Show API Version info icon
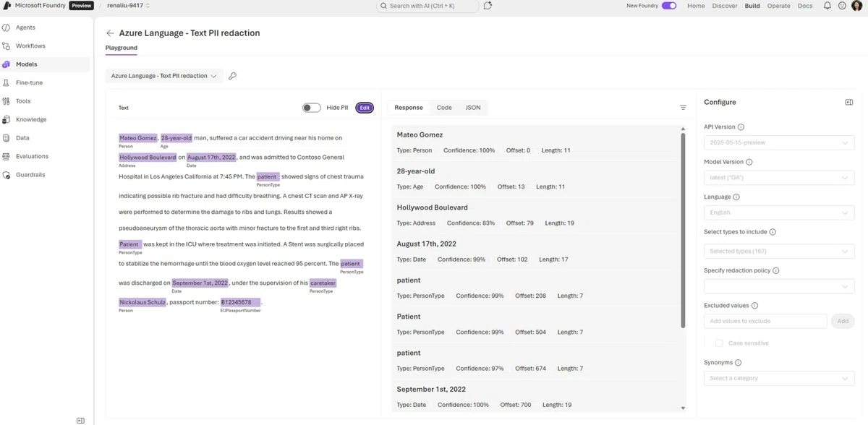868x425 pixels. [741, 127]
